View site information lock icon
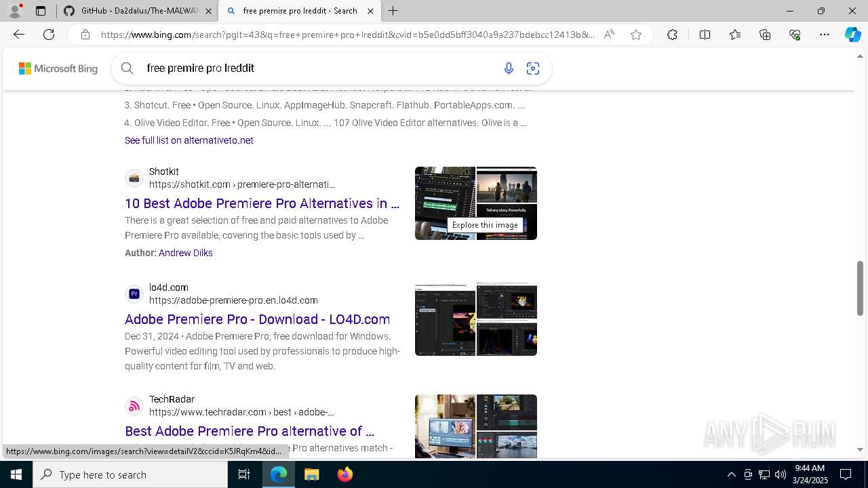868x488 pixels. (x=85, y=35)
